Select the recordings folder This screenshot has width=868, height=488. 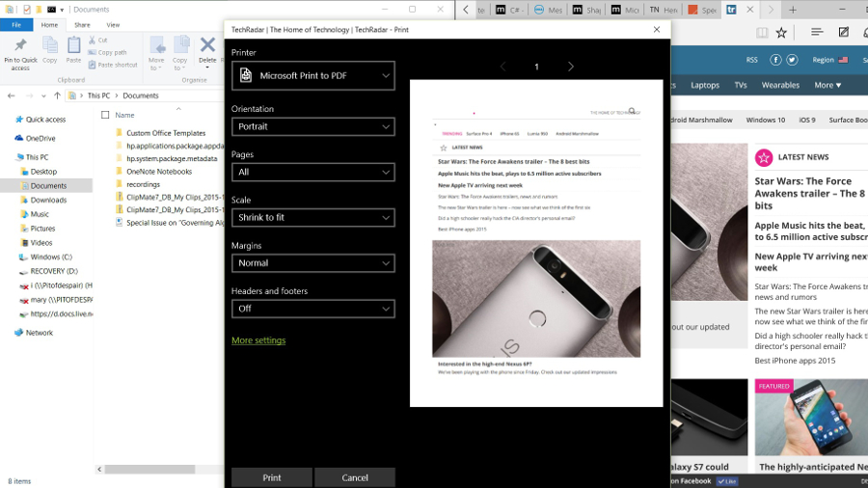coord(143,185)
